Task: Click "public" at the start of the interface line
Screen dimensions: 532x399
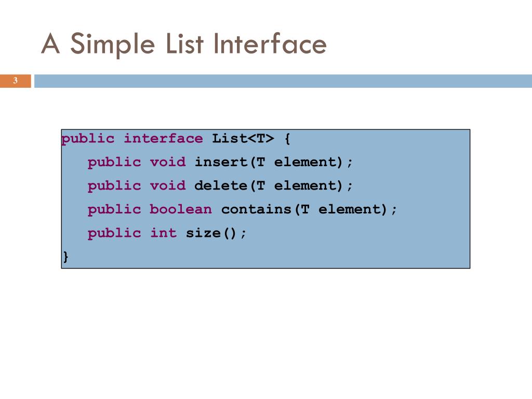Action: (88, 139)
